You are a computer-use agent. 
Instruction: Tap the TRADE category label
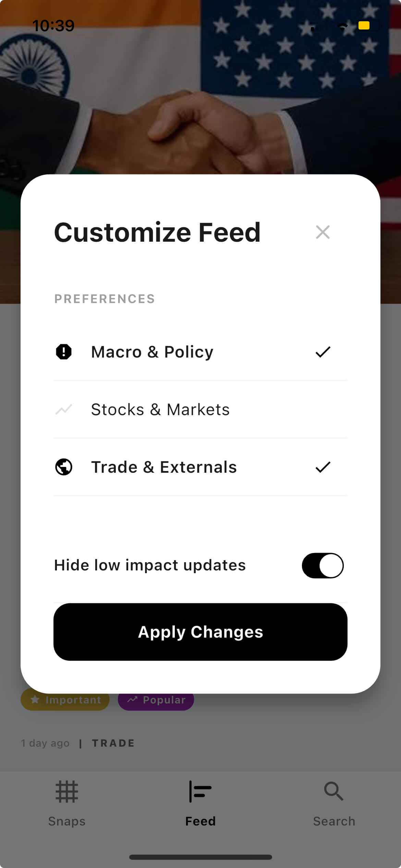113,743
